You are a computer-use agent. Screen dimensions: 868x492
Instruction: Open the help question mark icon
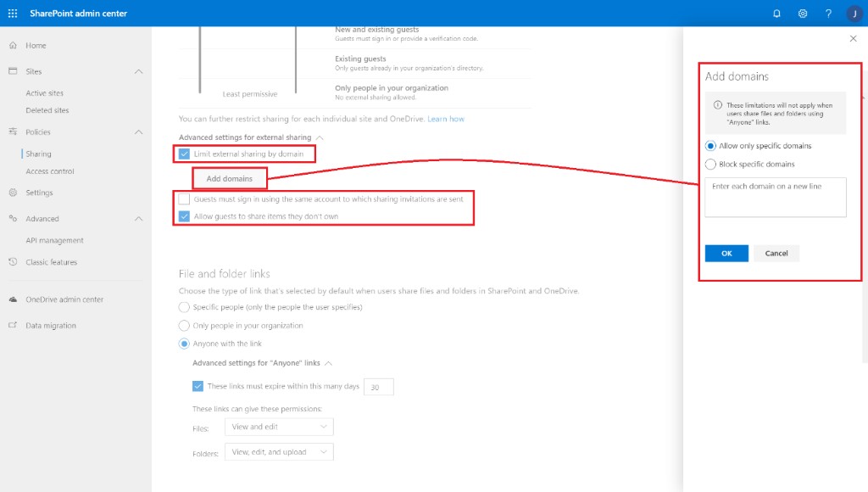[828, 14]
